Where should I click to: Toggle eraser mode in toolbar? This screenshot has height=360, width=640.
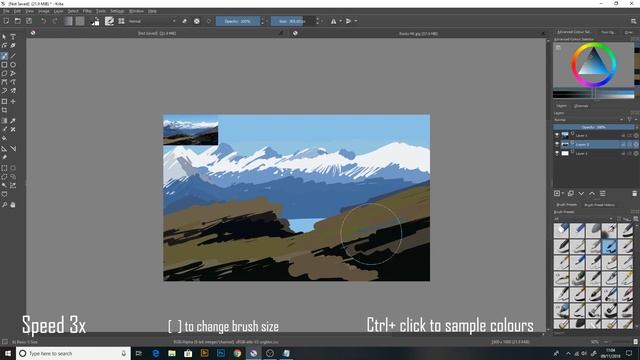click(x=184, y=21)
